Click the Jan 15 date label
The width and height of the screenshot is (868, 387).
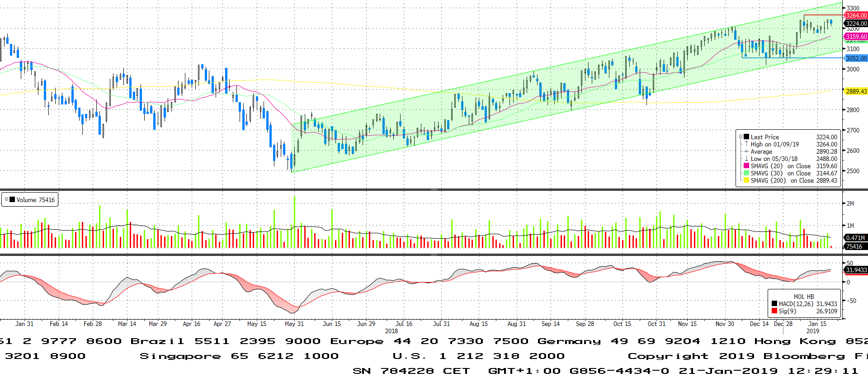coord(817,324)
